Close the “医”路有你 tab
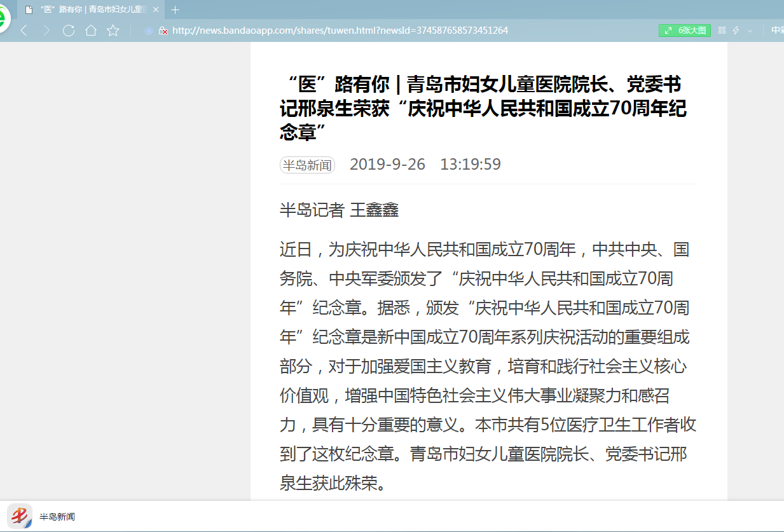The image size is (784, 532). [x=156, y=10]
